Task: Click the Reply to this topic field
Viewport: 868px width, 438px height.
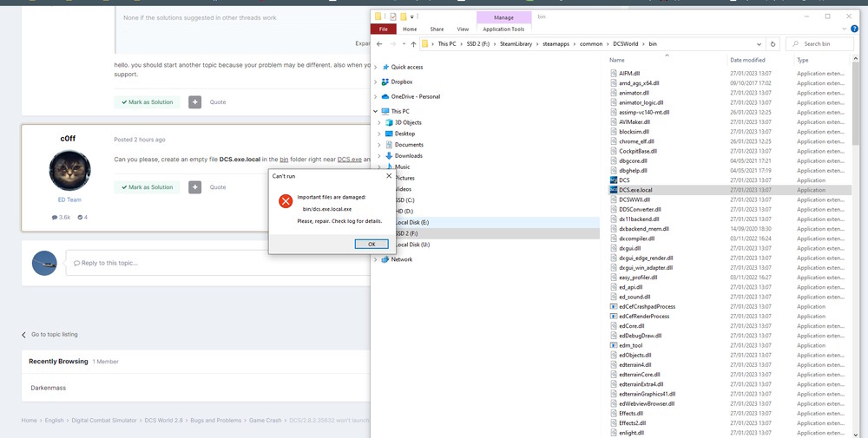Action: click(x=218, y=263)
